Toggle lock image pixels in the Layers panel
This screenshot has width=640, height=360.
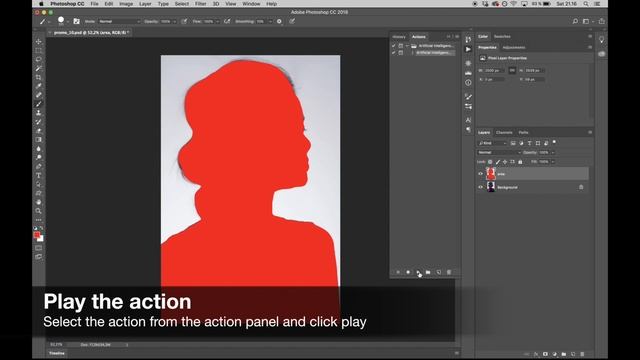pos(498,162)
